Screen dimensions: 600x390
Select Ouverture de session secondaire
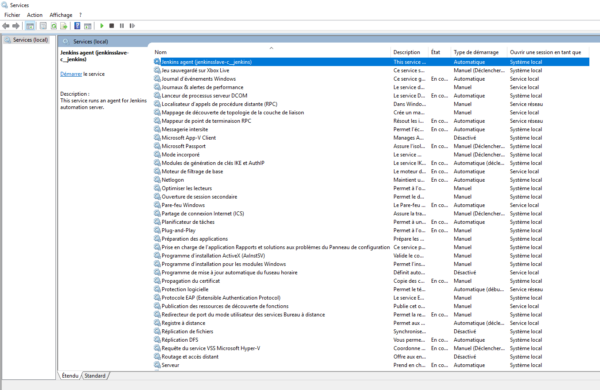371,197
